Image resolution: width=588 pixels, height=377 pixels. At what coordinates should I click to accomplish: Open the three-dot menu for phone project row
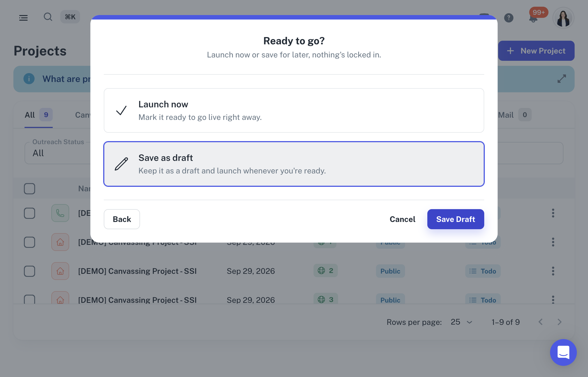tap(553, 213)
